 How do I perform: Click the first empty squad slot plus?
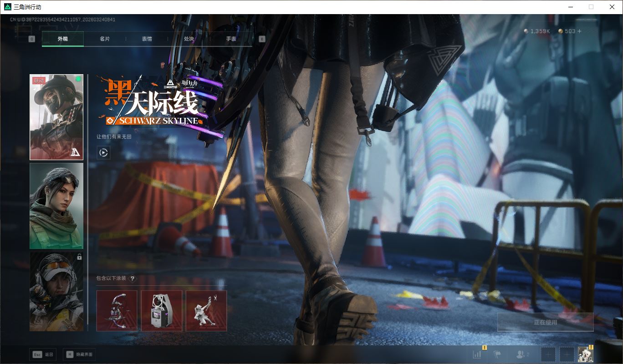(x=548, y=354)
